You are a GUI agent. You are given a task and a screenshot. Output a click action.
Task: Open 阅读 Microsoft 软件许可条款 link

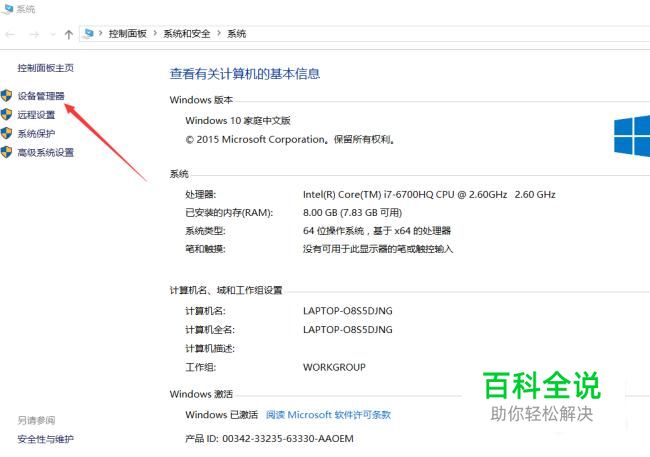(x=328, y=415)
